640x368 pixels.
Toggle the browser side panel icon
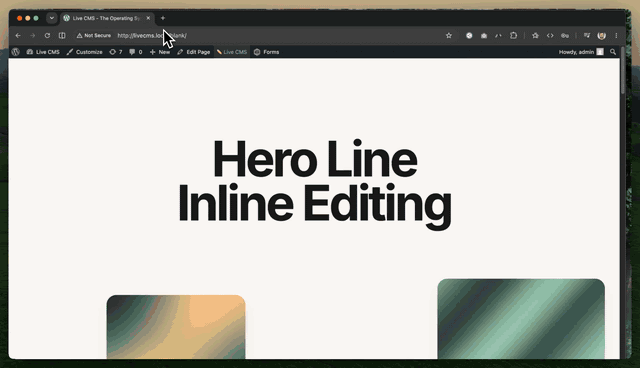(62, 35)
